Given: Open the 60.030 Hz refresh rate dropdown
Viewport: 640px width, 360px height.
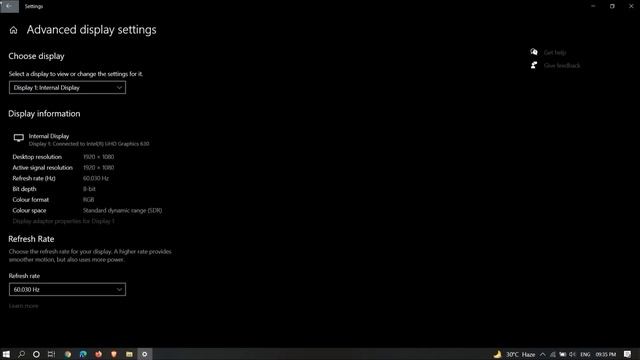Looking at the screenshot, I should tap(67, 289).
